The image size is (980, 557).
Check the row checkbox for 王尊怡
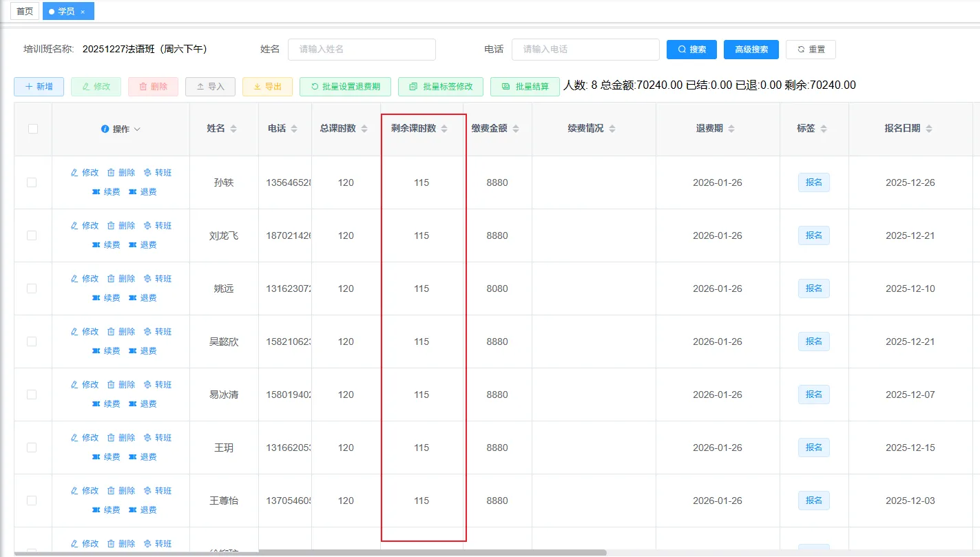(32, 501)
